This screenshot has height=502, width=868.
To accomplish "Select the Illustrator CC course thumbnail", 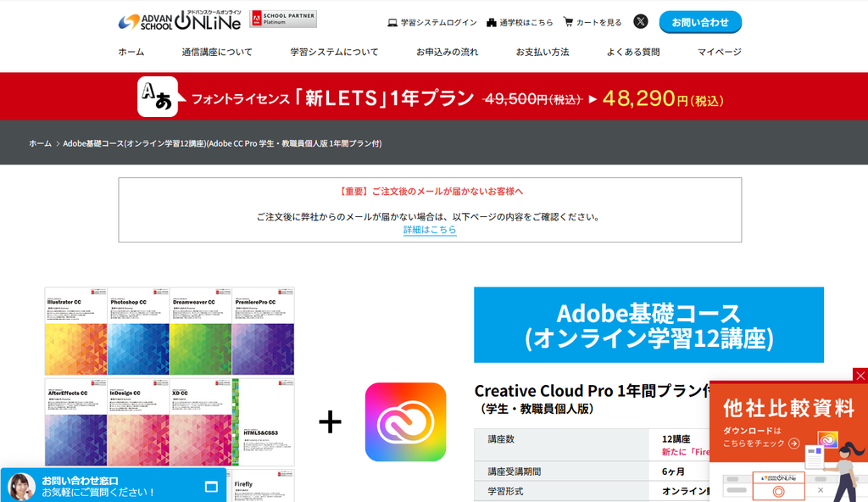I will tap(75, 332).
